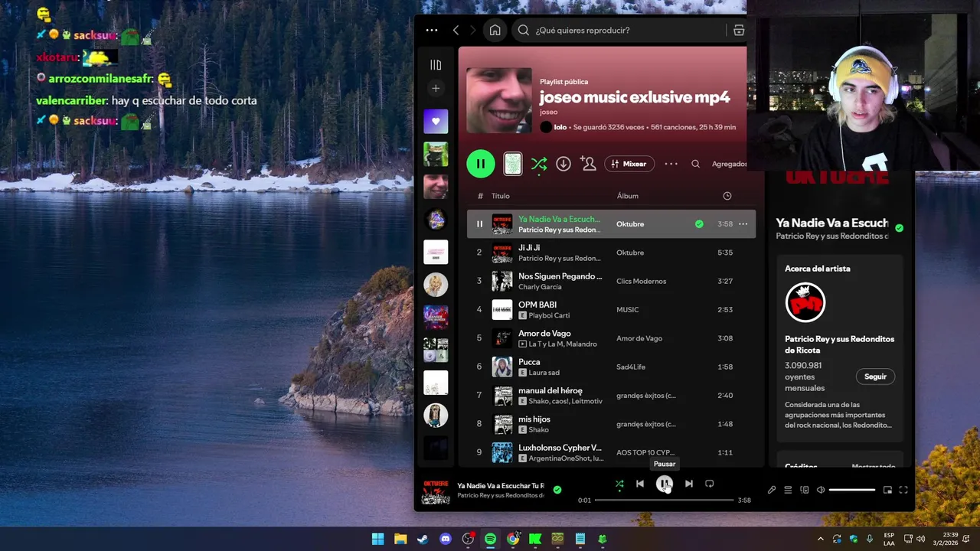Toggle shuffle in the player bar
980x551 pixels.
(619, 484)
